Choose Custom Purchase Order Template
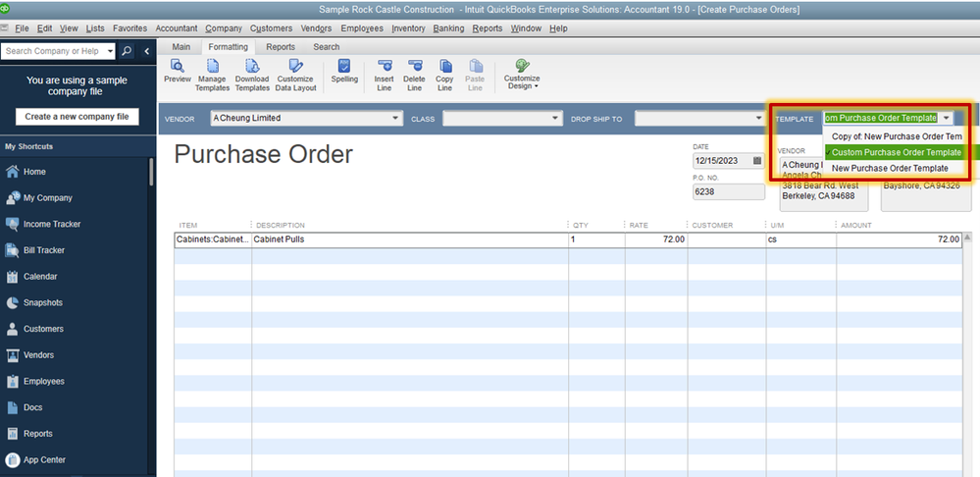The image size is (980, 477). click(x=897, y=152)
